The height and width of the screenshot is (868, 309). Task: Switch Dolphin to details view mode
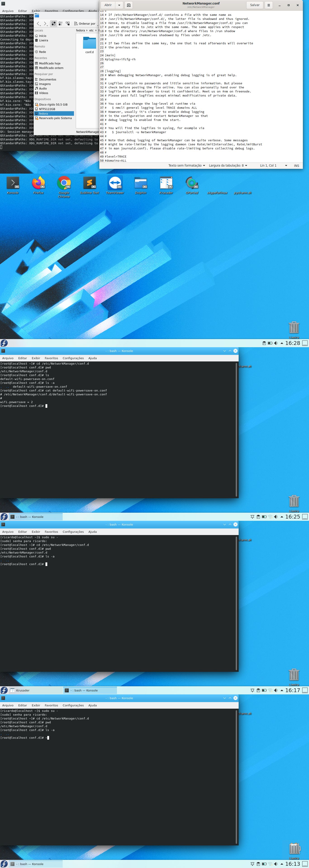(67, 24)
